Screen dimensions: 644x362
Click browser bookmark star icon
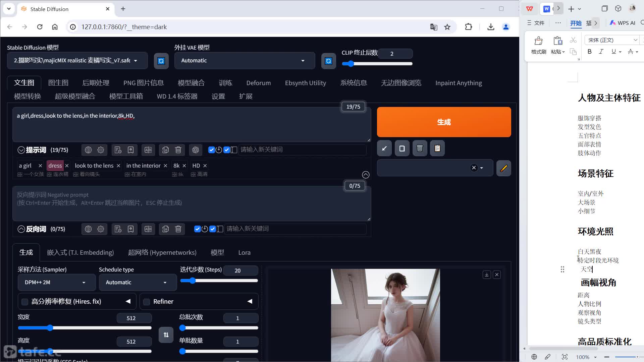tap(447, 27)
